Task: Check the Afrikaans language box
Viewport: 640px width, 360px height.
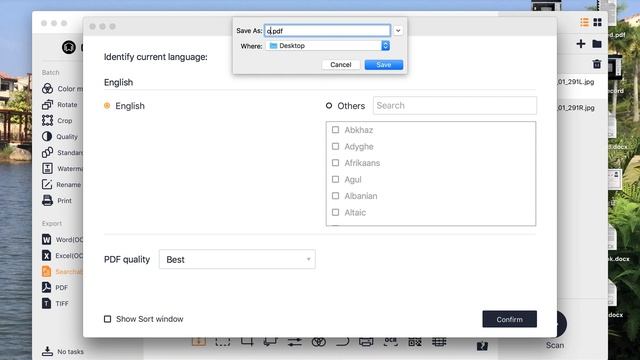Action: click(336, 163)
